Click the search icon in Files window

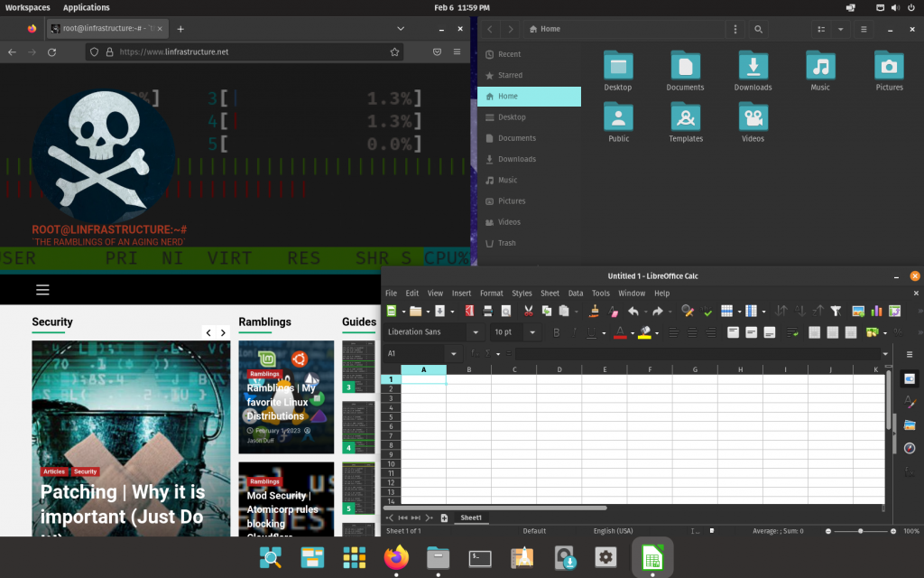click(x=758, y=29)
